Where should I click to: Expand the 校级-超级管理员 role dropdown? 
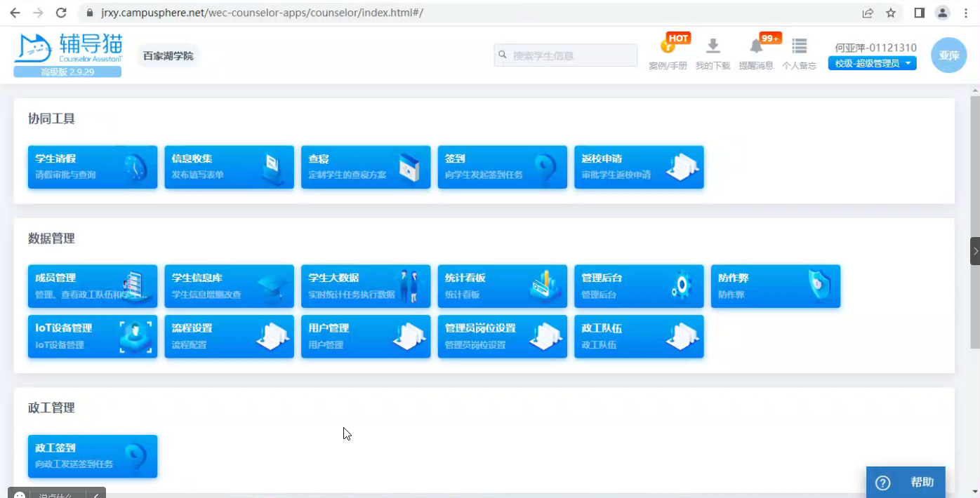(x=872, y=64)
